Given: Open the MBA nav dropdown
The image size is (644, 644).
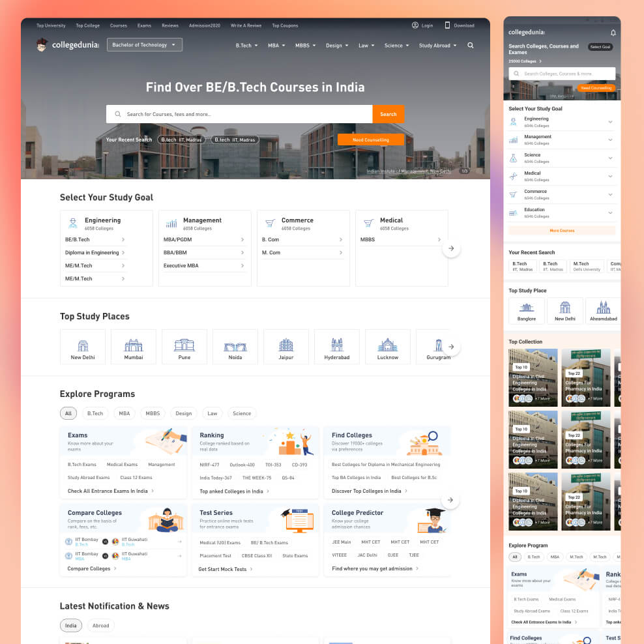Looking at the screenshot, I should pos(276,46).
